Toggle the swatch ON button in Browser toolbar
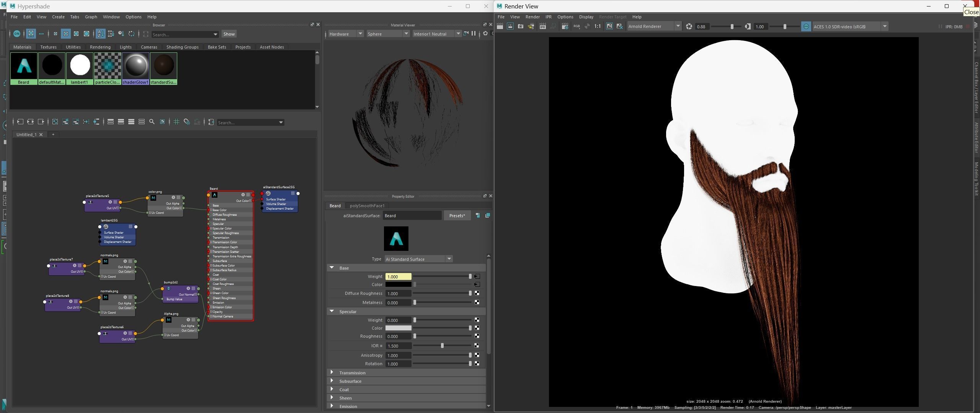 point(17,34)
